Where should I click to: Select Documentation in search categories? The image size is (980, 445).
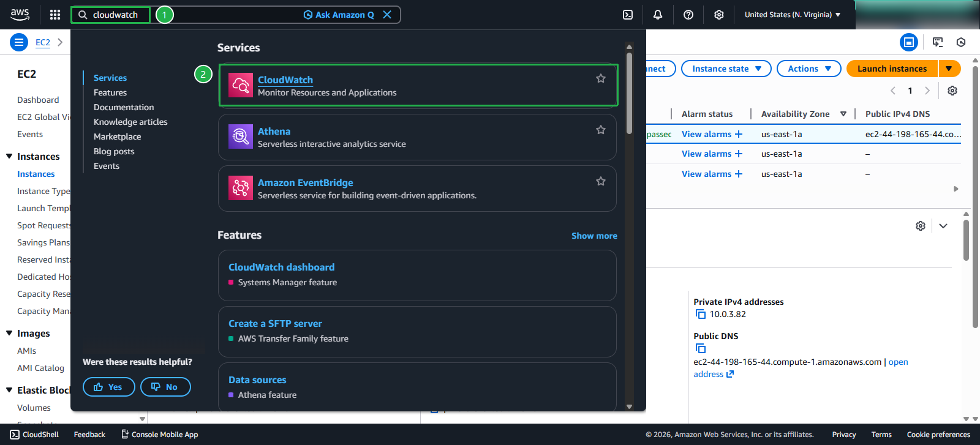[124, 107]
